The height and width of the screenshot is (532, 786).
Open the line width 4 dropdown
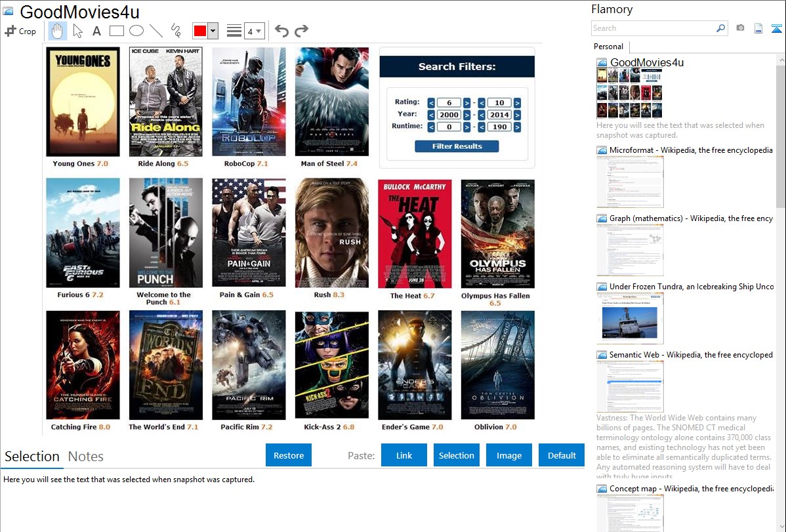pyautogui.click(x=254, y=31)
